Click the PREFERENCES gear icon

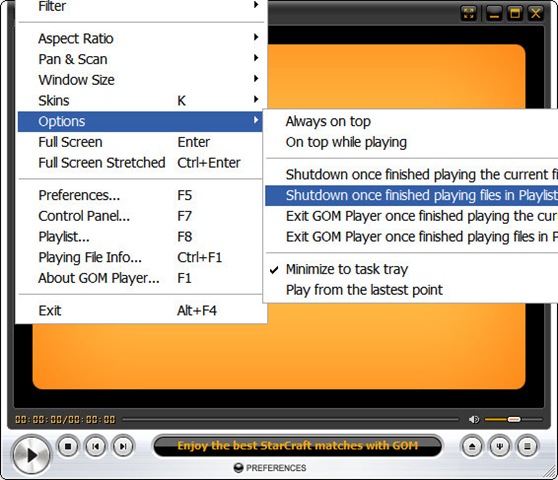238,468
